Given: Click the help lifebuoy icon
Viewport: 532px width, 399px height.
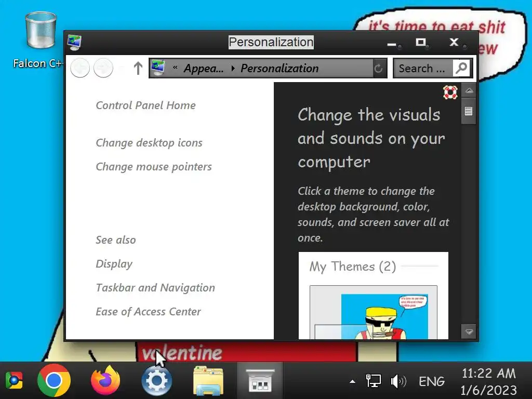Looking at the screenshot, I should [450, 92].
